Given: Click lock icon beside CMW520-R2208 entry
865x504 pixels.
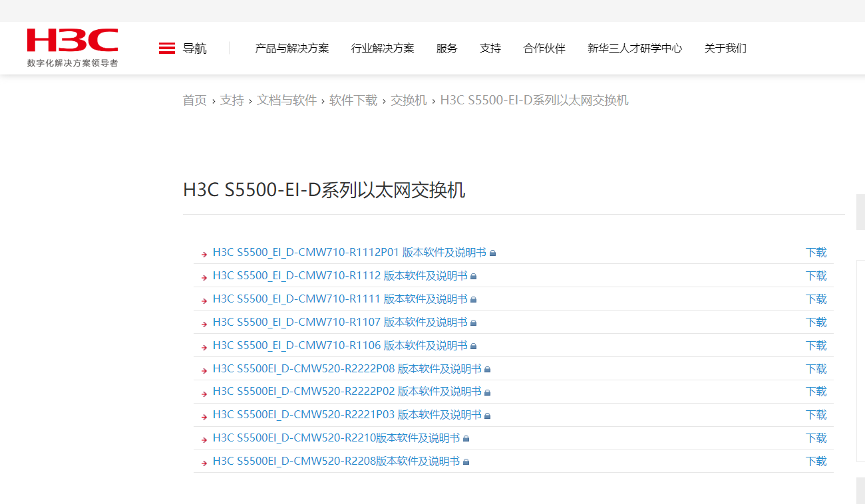Looking at the screenshot, I should pyautogui.click(x=466, y=462).
